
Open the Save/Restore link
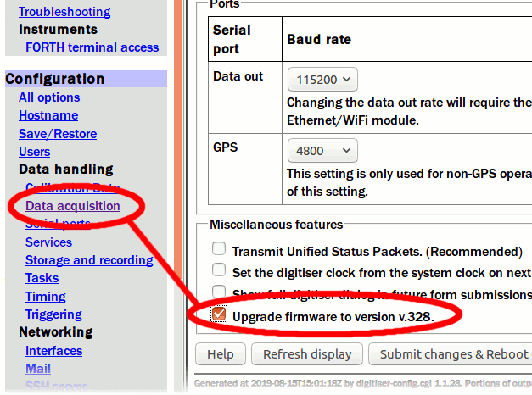click(x=58, y=134)
